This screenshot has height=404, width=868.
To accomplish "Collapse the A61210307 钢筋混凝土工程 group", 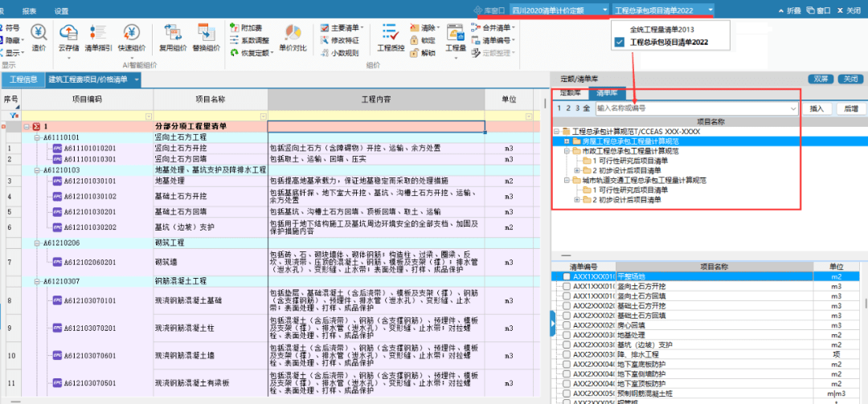I will click(37, 281).
